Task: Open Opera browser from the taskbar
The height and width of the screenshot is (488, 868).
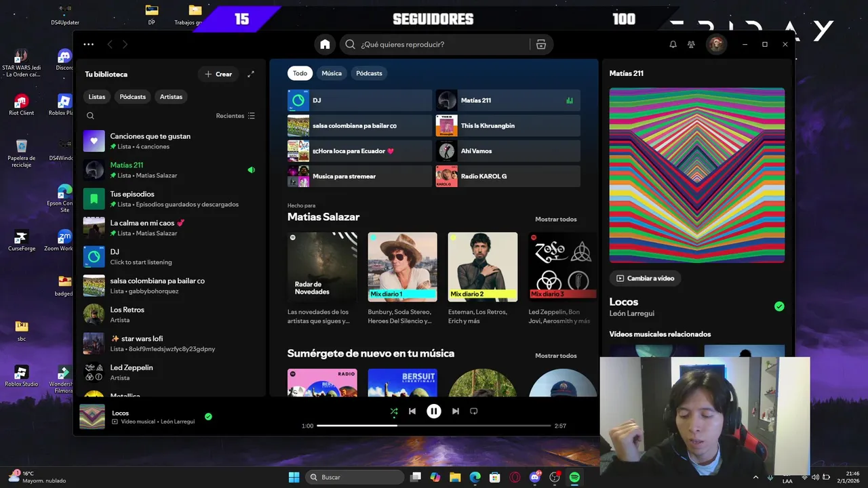Action: click(515, 477)
